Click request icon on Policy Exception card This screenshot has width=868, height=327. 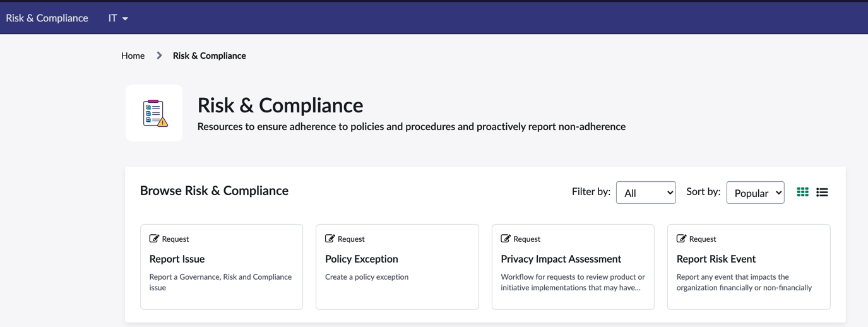330,239
